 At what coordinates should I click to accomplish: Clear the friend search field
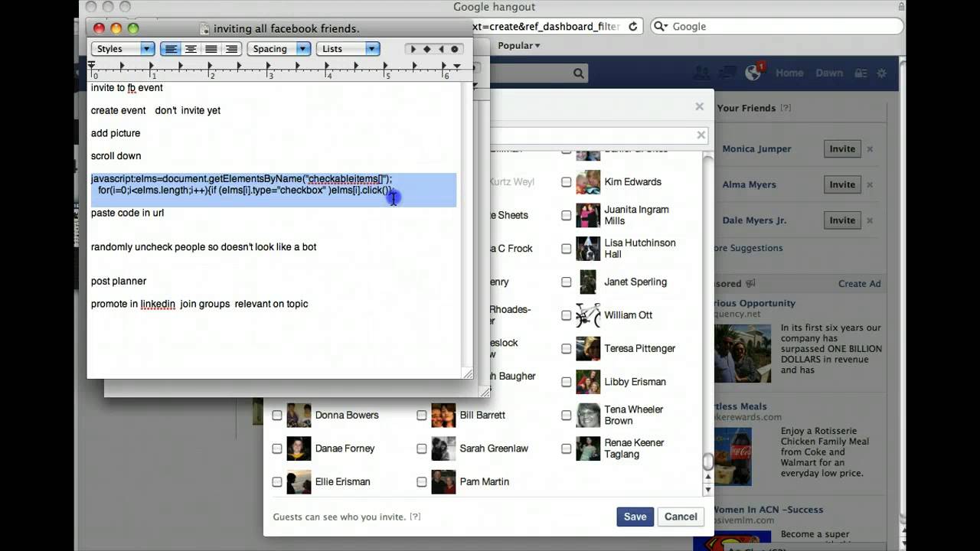tap(701, 135)
